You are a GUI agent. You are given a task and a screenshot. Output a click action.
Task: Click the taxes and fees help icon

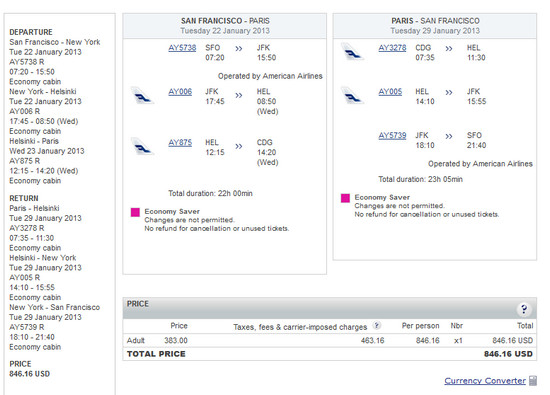click(376, 326)
